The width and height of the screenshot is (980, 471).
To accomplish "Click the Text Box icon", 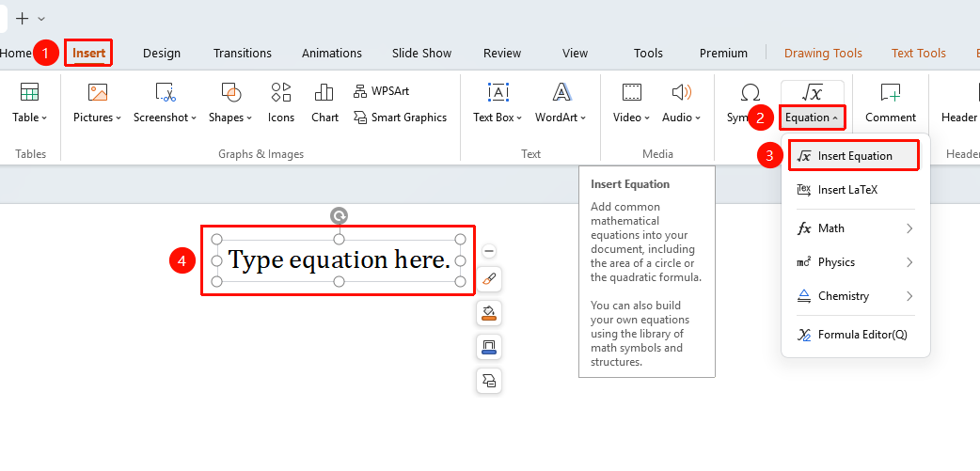I will pos(498,92).
